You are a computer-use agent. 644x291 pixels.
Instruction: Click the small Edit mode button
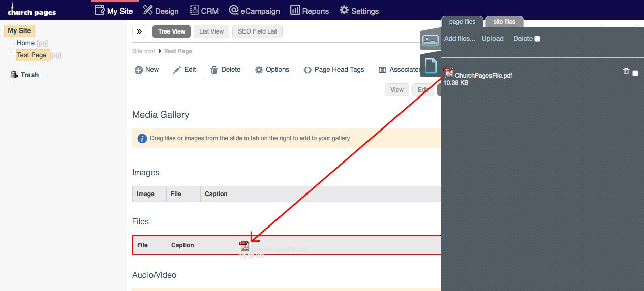click(423, 90)
